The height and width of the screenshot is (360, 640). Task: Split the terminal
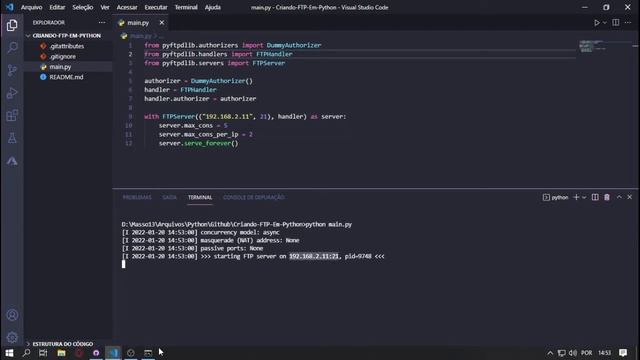[595, 197]
